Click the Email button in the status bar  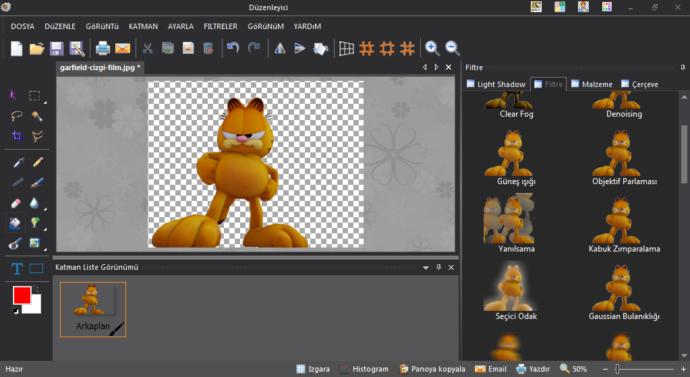[x=491, y=369]
